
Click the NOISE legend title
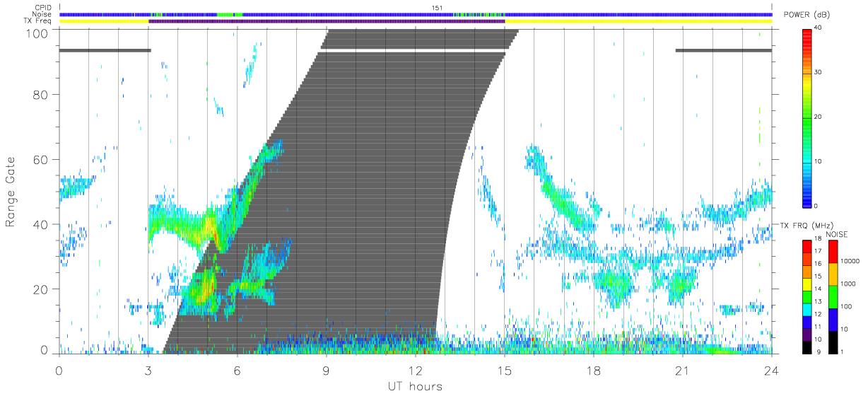coord(837,234)
